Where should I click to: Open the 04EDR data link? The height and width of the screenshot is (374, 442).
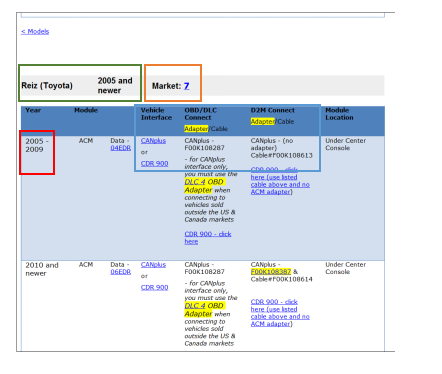click(121, 148)
